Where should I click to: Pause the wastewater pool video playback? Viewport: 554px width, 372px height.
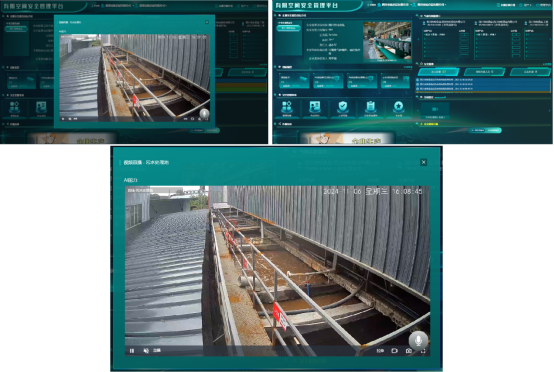coord(132,351)
